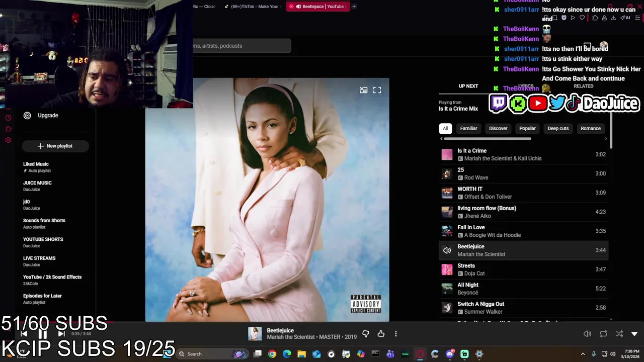The width and height of the screenshot is (644, 362).
Task: Open Google Chrome from the taskbar
Action: (x=272, y=354)
